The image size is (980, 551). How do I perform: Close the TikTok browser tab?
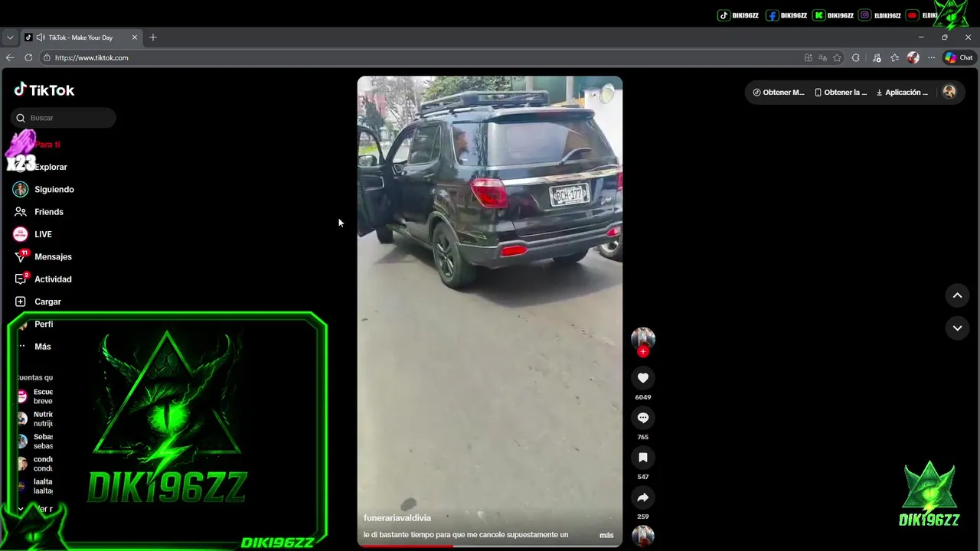click(x=135, y=37)
